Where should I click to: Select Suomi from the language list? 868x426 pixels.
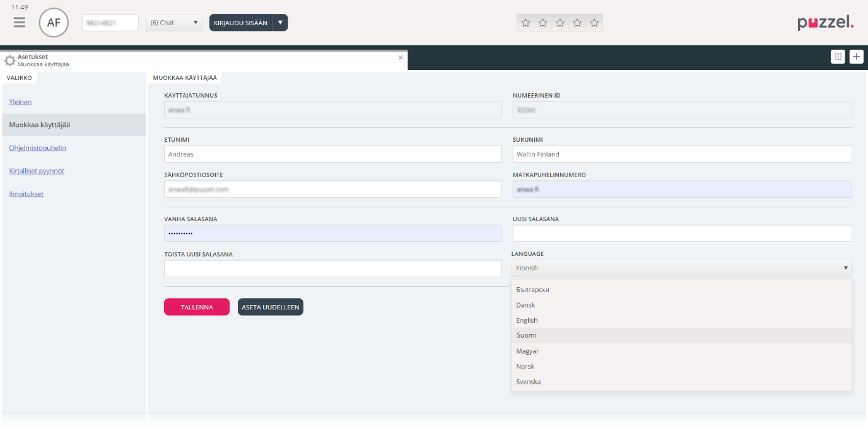(527, 335)
